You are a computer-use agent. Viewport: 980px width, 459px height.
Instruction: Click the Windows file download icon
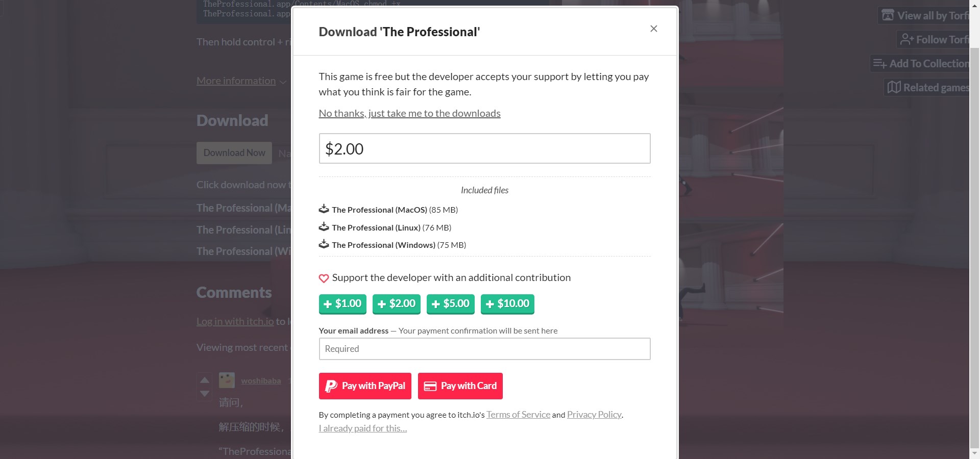(x=324, y=244)
